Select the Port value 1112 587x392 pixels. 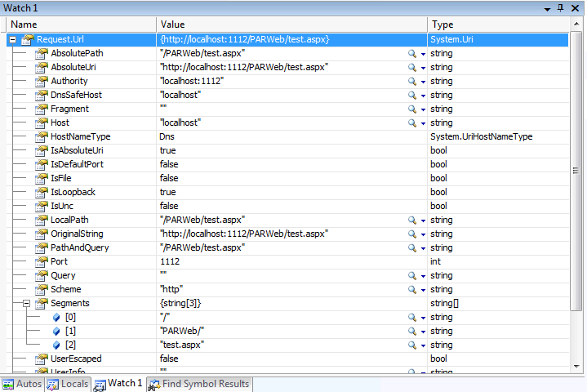coord(170,261)
